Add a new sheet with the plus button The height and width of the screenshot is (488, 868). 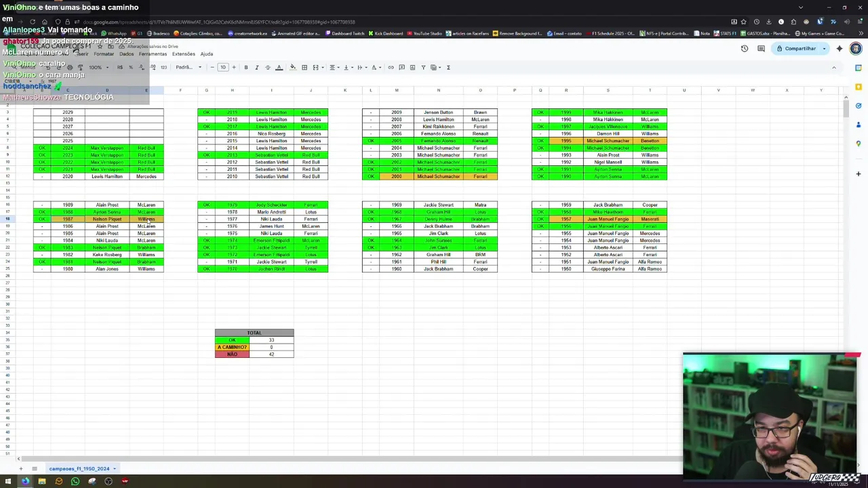pos(20,468)
